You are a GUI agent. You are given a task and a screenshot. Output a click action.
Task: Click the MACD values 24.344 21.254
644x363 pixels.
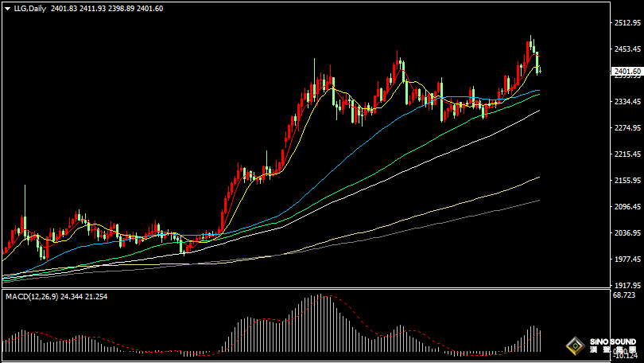[x=87, y=296]
